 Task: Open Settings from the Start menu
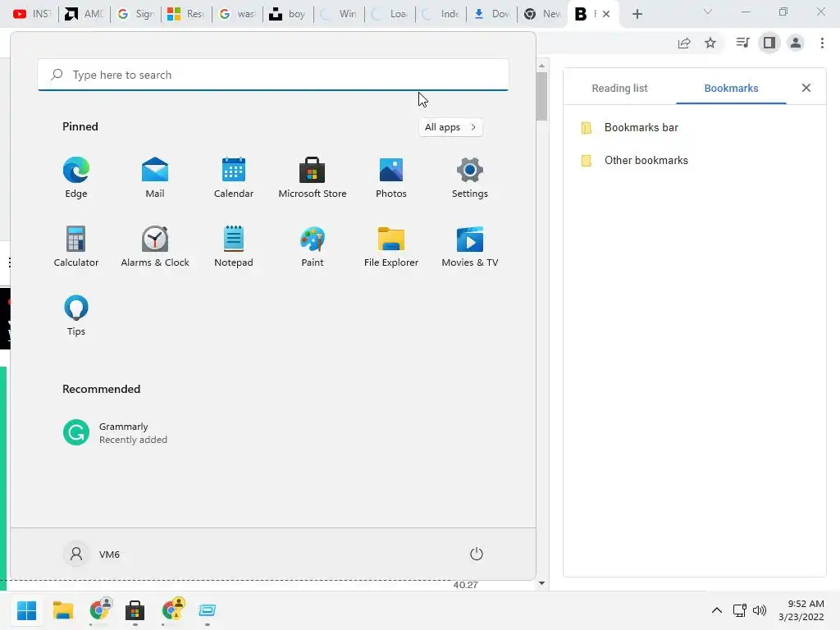(470, 178)
